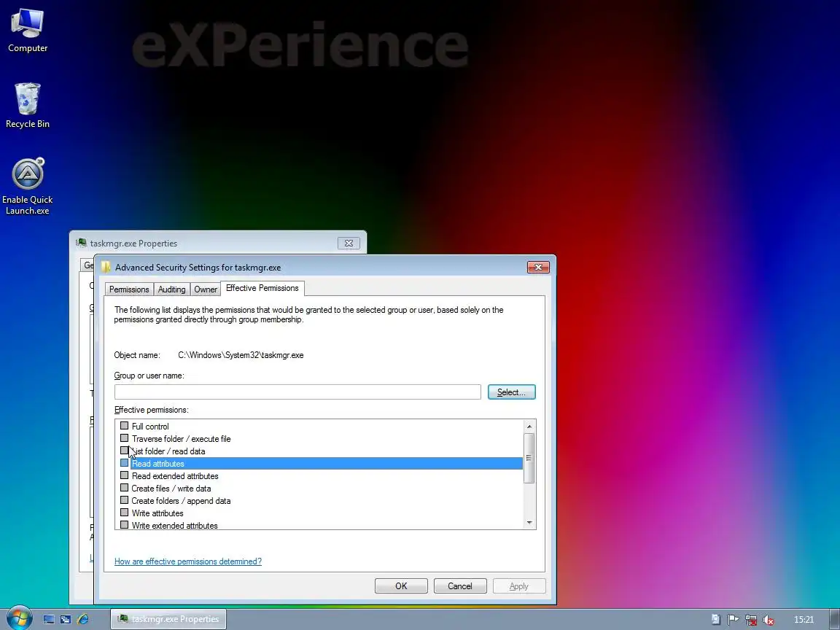Launch Enable Quick Launch.exe desktop icon
The height and width of the screenshot is (630, 840).
(27, 187)
